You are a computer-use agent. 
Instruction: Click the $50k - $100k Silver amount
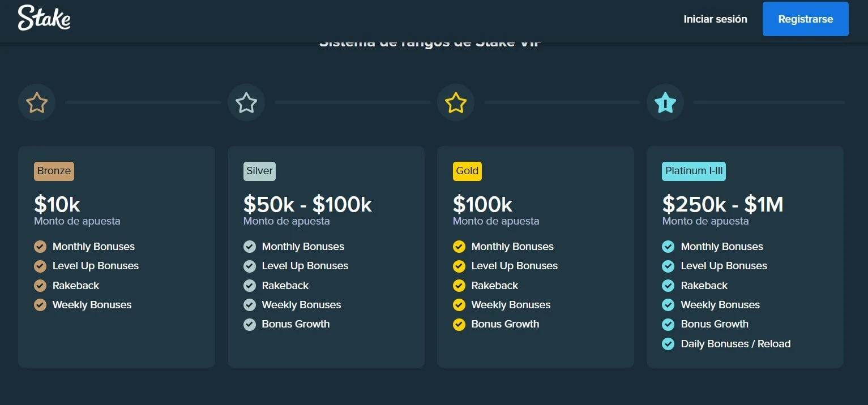307,204
